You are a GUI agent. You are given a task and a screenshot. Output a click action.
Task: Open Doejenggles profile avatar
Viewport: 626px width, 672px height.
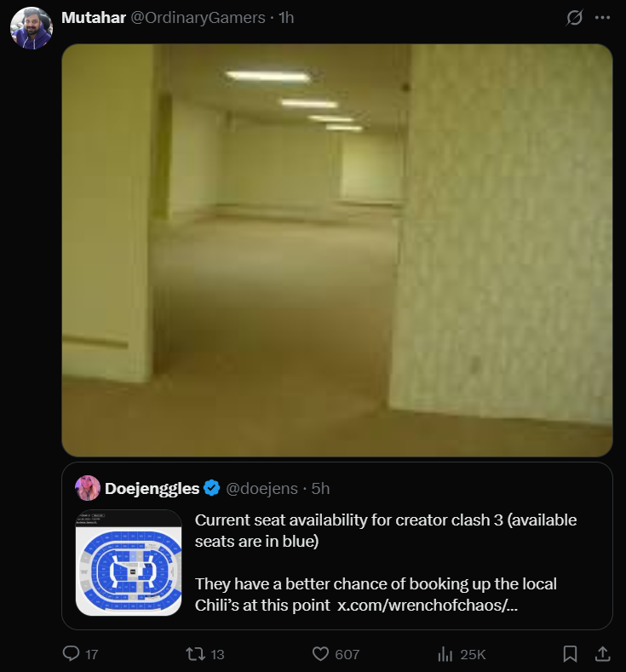tap(88, 488)
